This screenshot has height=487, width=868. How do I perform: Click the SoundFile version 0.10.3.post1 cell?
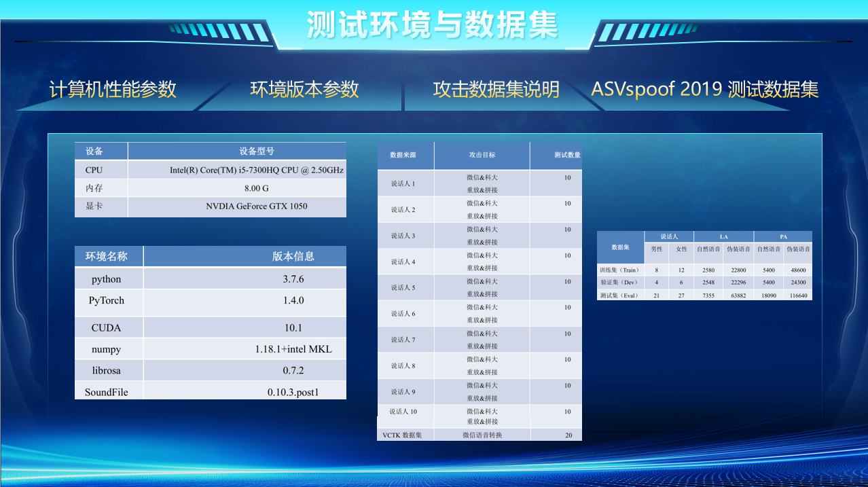point(293,392)
